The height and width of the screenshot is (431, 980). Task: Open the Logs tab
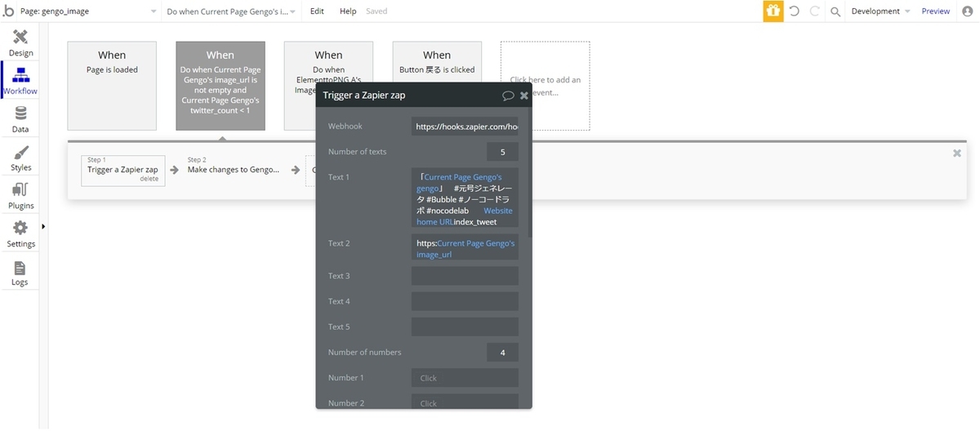point(20,273)
